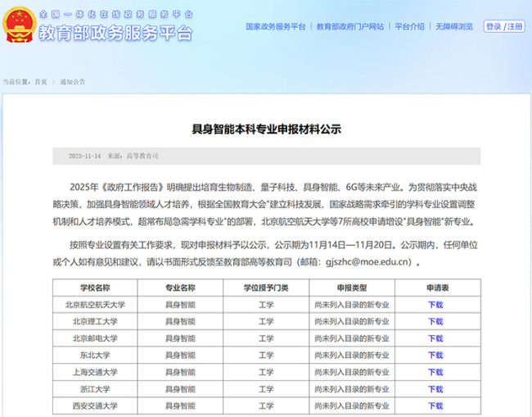Viewport: 532px width, 417px height.
Task: Click the article title 具身智能本科专业申报材料公示
Action: click(x=266, y=129)
